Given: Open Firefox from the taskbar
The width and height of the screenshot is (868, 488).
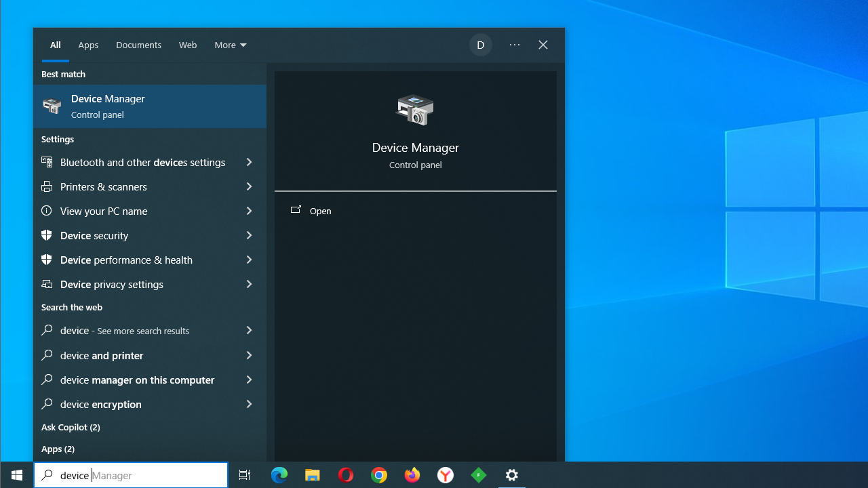Looking at the screenshot, I should click(412, 475).
